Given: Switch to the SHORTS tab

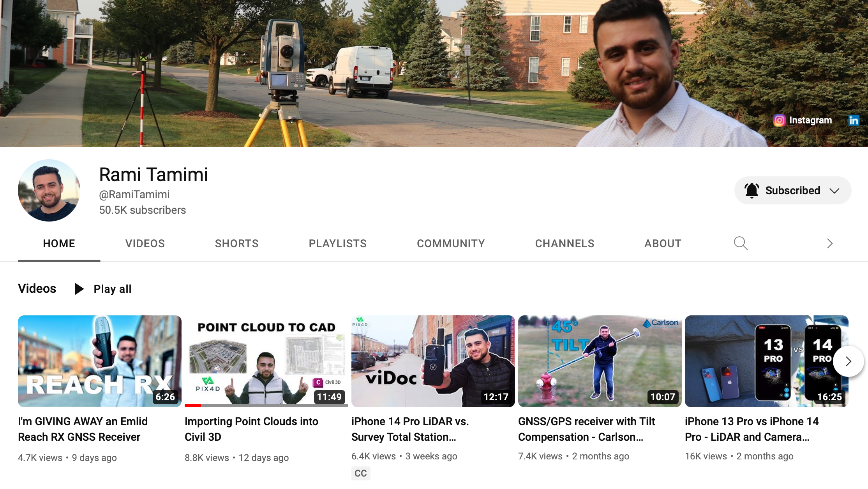Looking at the screenshot, I should click(236, 244).
